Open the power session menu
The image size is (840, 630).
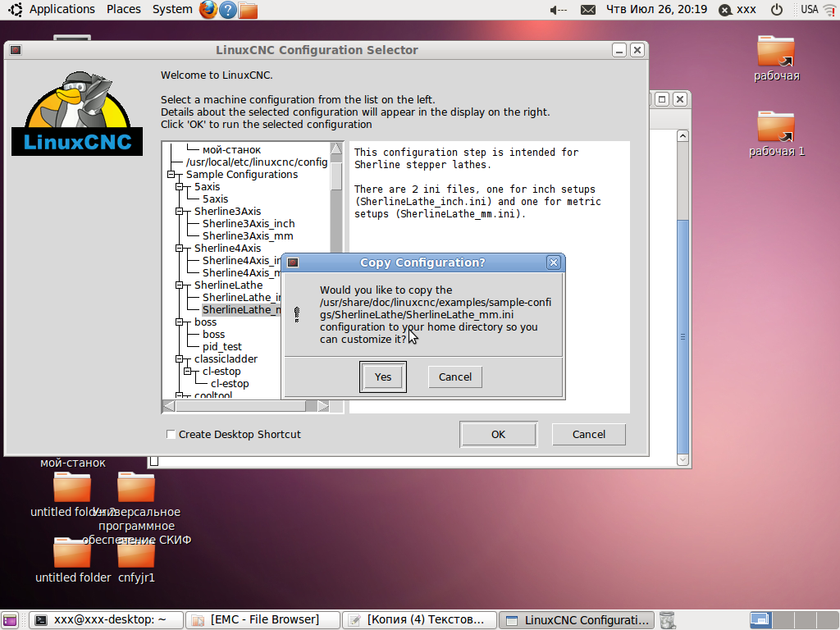(776, 10)
